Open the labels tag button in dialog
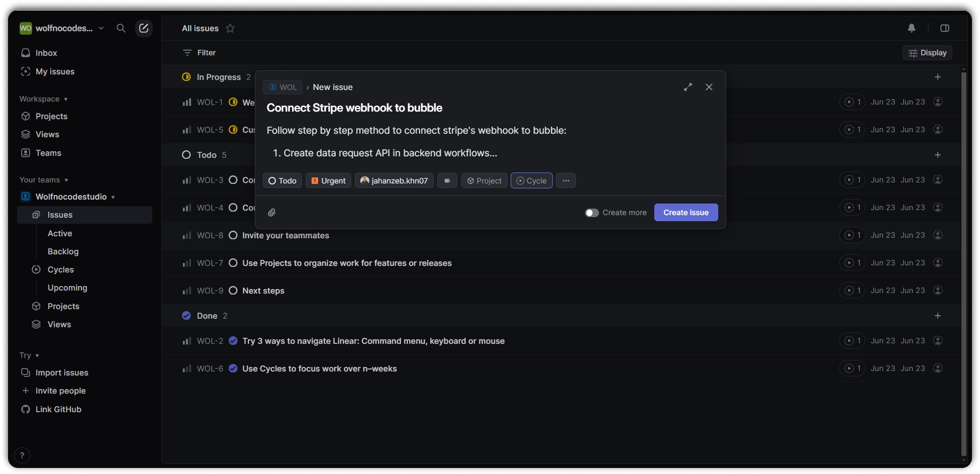 click(447, 180)
